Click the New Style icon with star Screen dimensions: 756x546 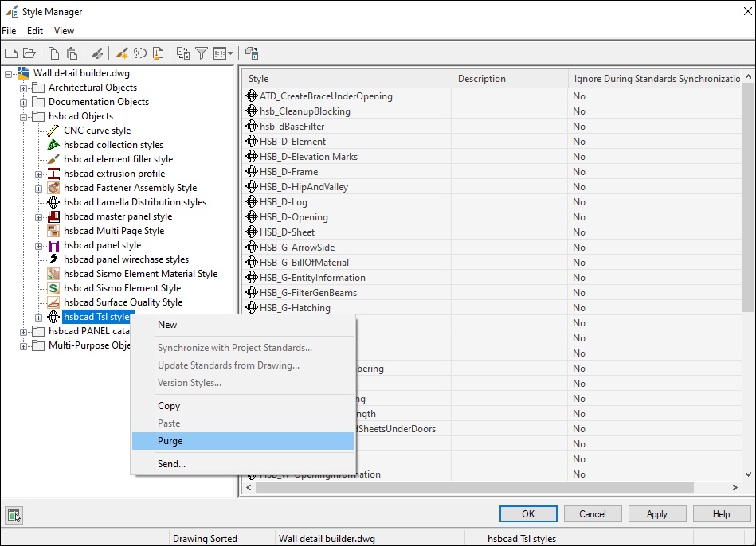click(x=122, y=53)
